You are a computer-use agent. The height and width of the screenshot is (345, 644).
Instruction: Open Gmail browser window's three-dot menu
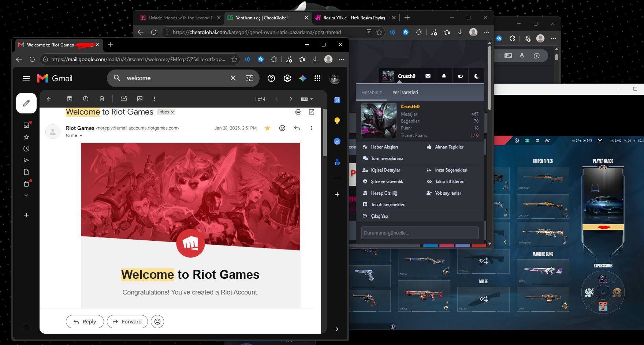[342, 59]
